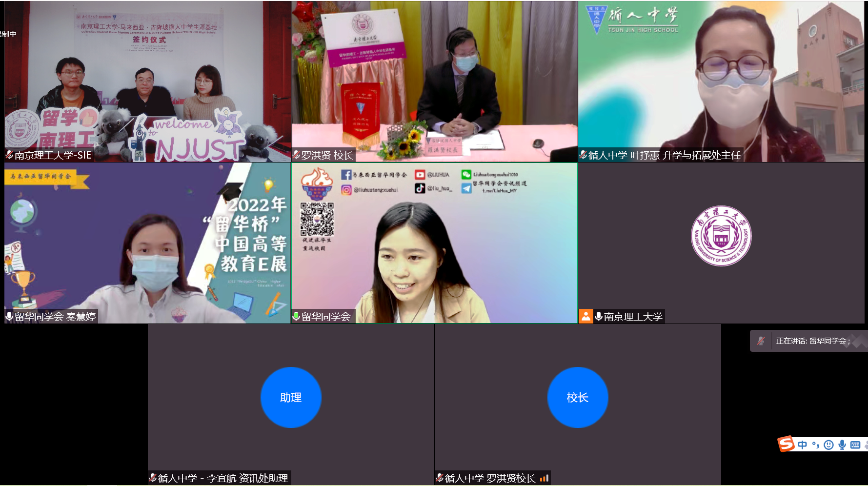868x486 pixels.
Task: Toggle Chinese/English input mode '中'
Action: tap(802, 445)
